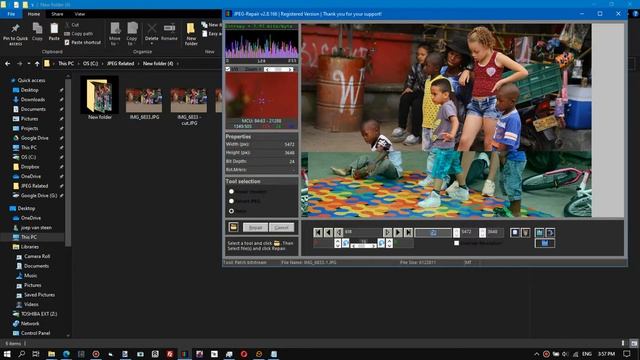Open Downloads in Quick access sidebar
The width and height of the screenshot is (640, 360).
coord(33,100)
